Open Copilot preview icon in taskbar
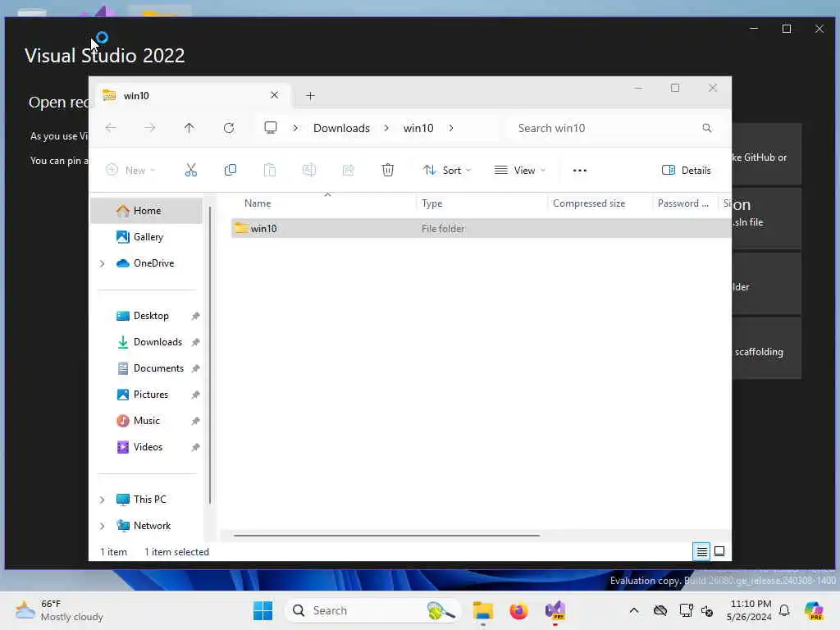 [814, 610]
